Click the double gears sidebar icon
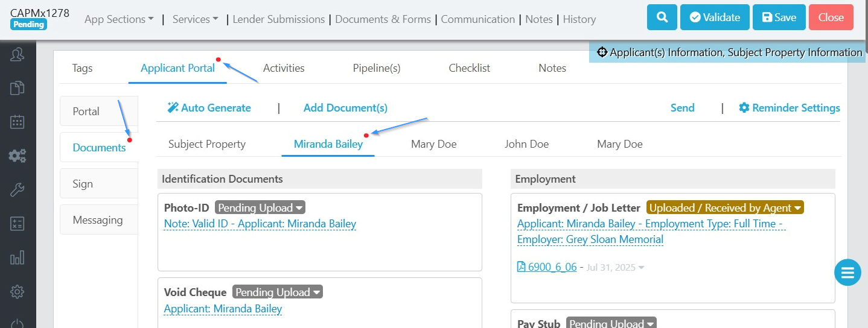 (18, 156)
